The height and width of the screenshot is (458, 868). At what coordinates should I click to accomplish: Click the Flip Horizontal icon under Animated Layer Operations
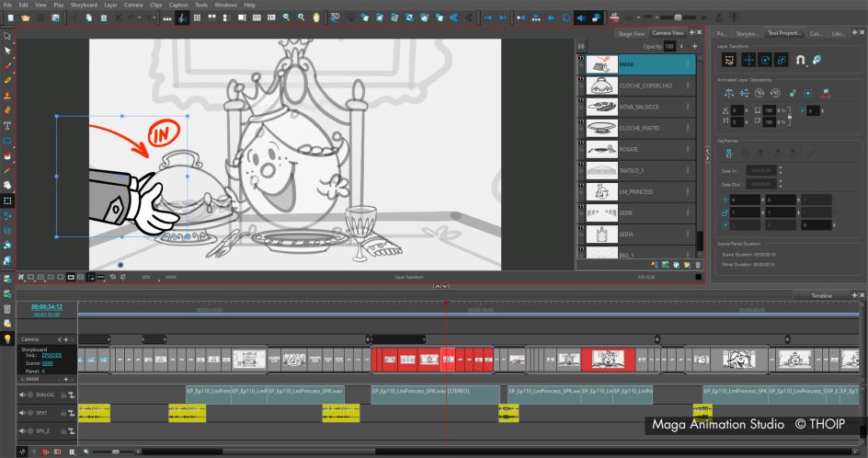[x=728, y=93]
